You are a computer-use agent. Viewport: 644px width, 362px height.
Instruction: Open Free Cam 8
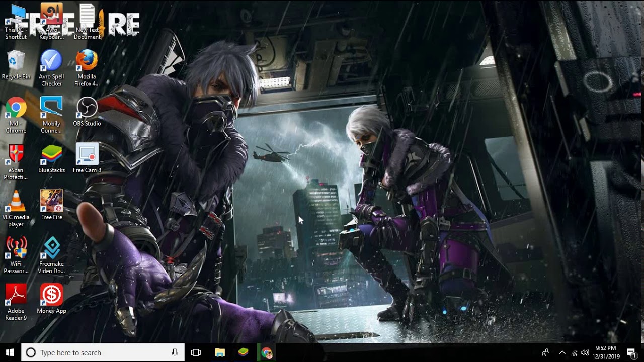[x=87, y=158]
